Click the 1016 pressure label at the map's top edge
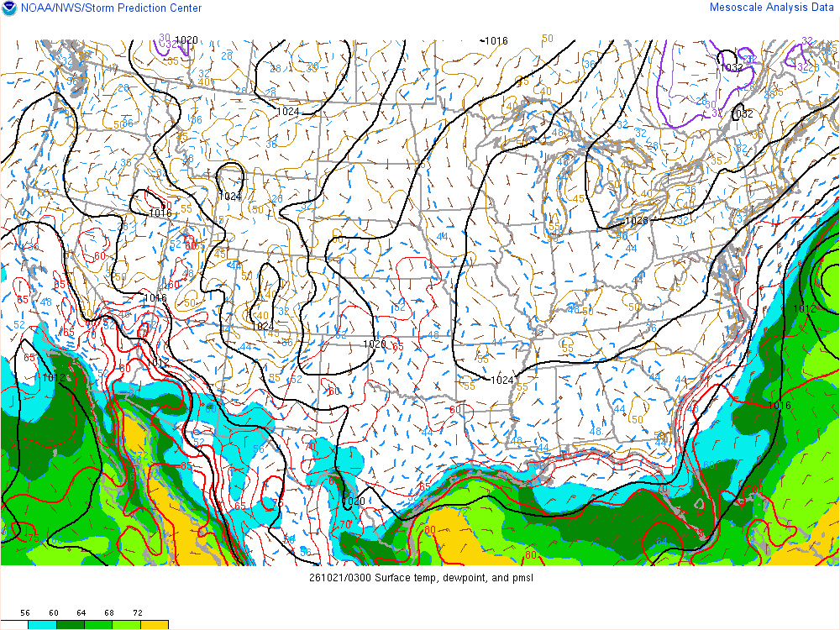840x630 pixels. click(x=496, y=40)
